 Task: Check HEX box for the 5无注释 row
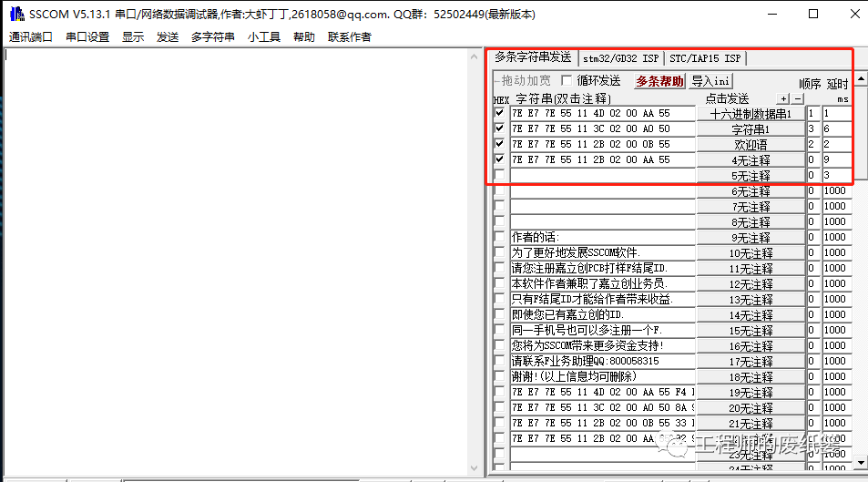pos(499,175)
